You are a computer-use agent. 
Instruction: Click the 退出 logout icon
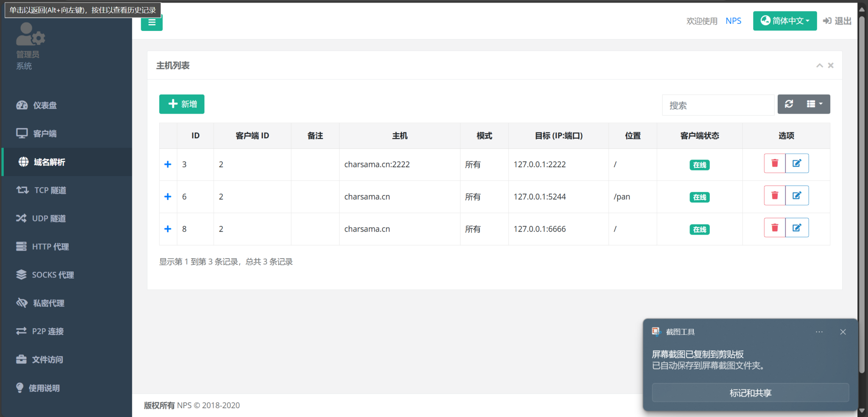(826, 20)
